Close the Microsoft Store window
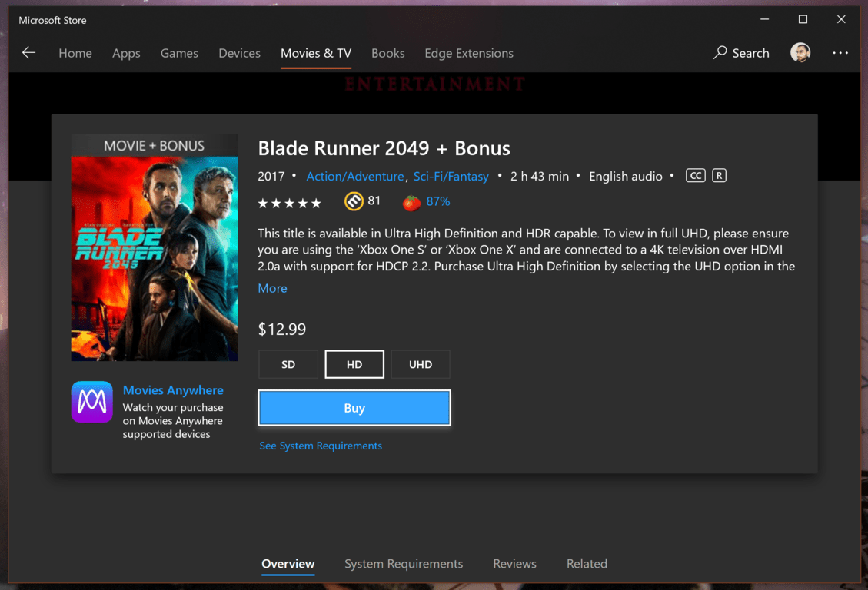868x590 pixels. pos(841,19)
